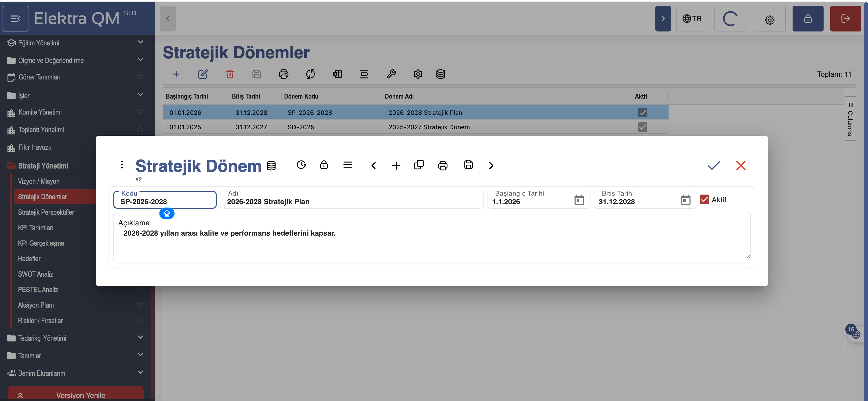Click the padlock icon in the dialog toolbar
The height and width of the screenshot is (401, 868).
(324, 165)
